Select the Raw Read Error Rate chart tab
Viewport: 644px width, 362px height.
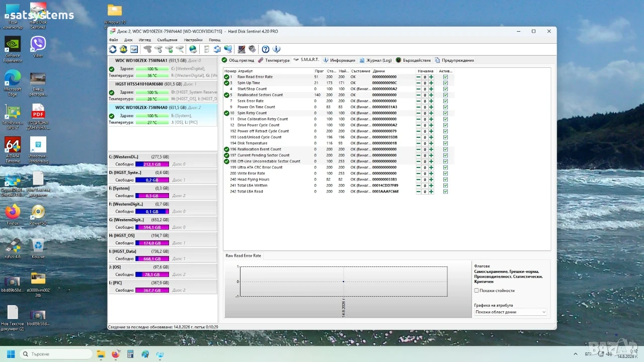point(243,256)
